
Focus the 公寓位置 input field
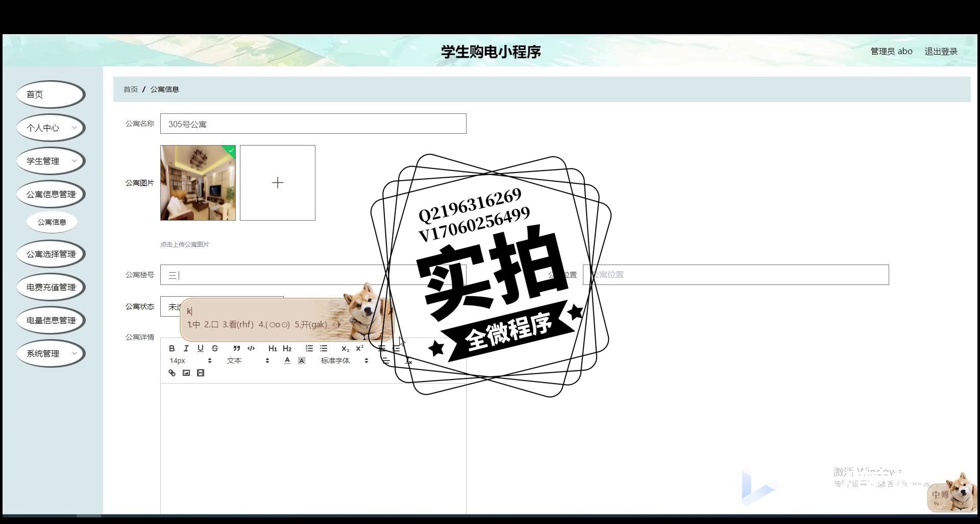coord(736,275)
